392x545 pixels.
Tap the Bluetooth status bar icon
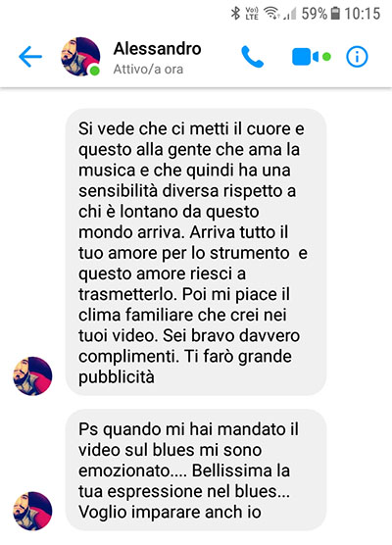235,13
